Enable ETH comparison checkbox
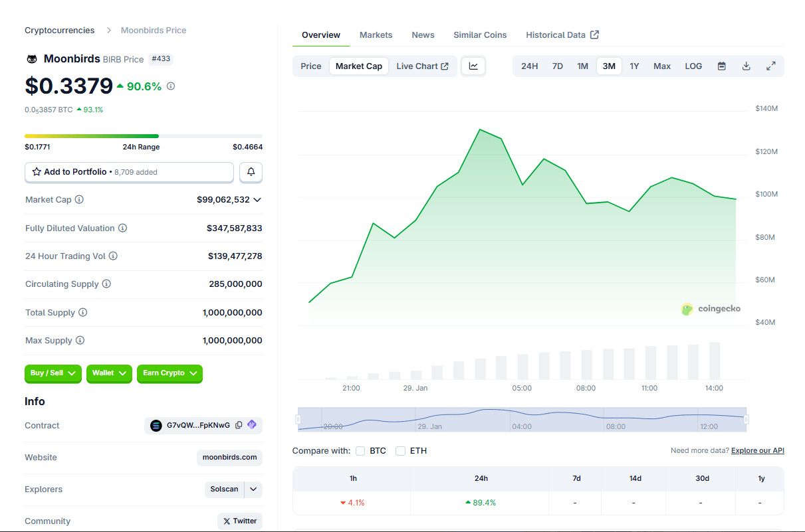 point(400,451)
